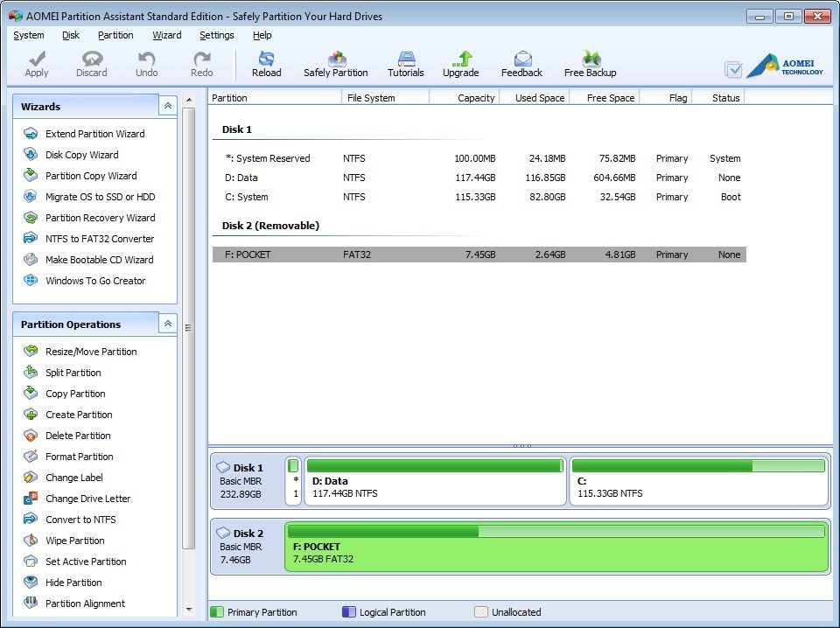Open Safely Partition toolbar icon
The height and width of the screenshot is (628, 840).
[x=336, y=58]
